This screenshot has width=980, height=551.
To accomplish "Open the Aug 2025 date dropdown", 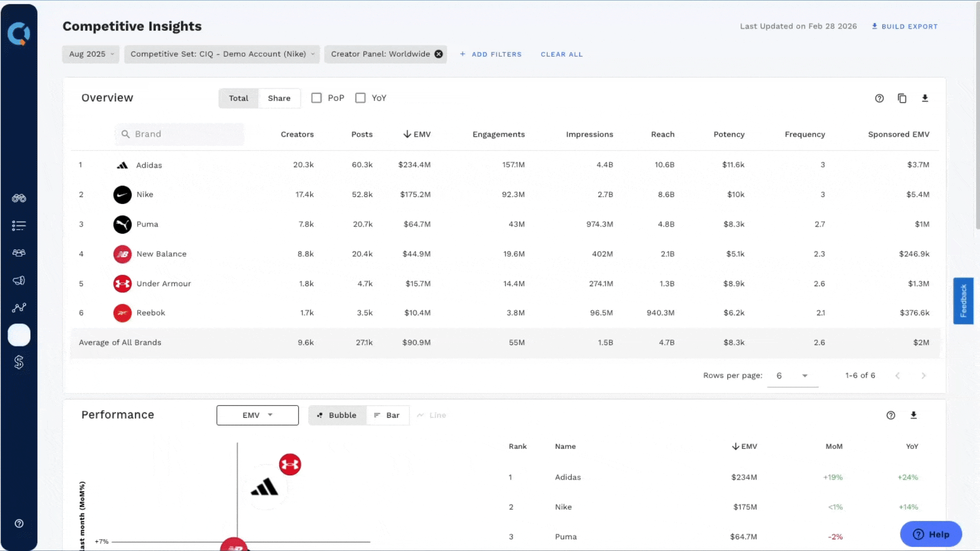I will (91, 54).
